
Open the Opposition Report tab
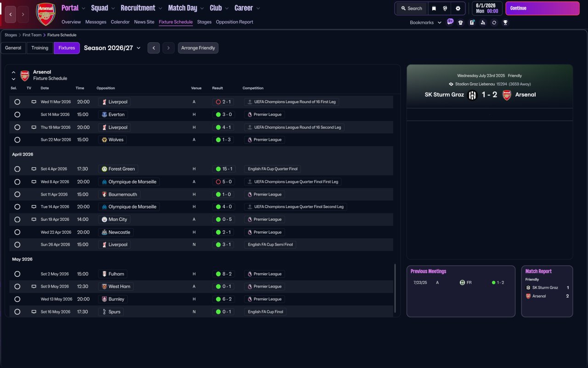tap(234, 22)
